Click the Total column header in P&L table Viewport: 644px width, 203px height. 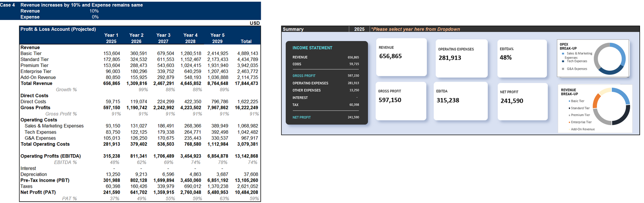246,41
